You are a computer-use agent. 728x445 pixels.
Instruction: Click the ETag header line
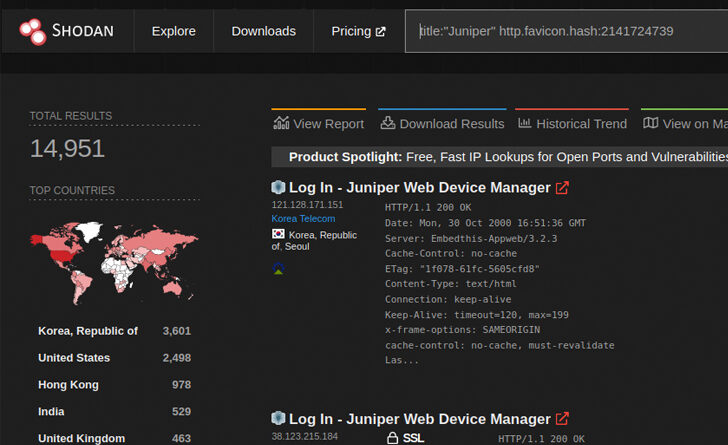pyautogui.click(x=462, y=269)
